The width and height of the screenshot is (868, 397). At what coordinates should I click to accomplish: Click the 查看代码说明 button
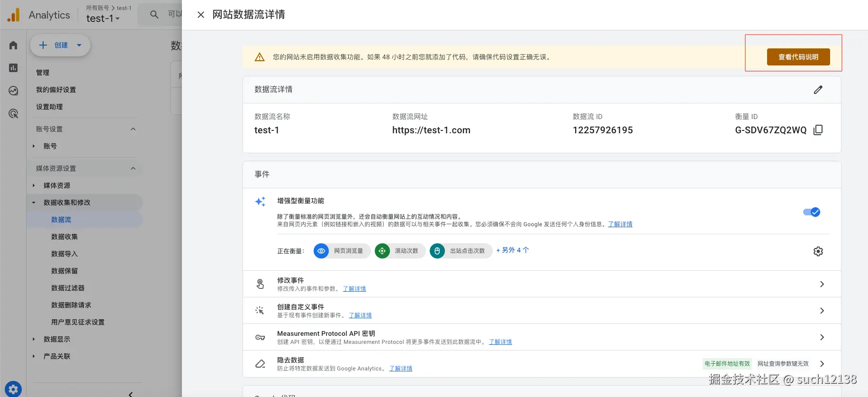798,57
